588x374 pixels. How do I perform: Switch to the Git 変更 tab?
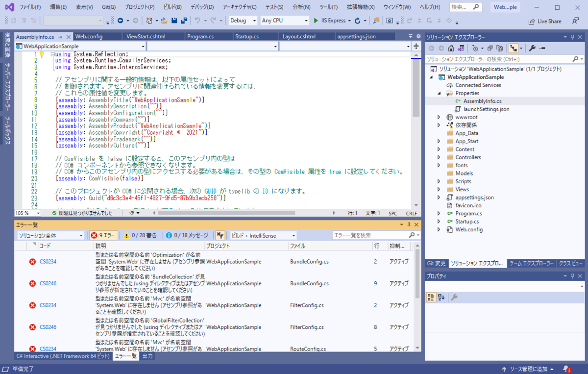pyautogui.click(x=436, y=263)
